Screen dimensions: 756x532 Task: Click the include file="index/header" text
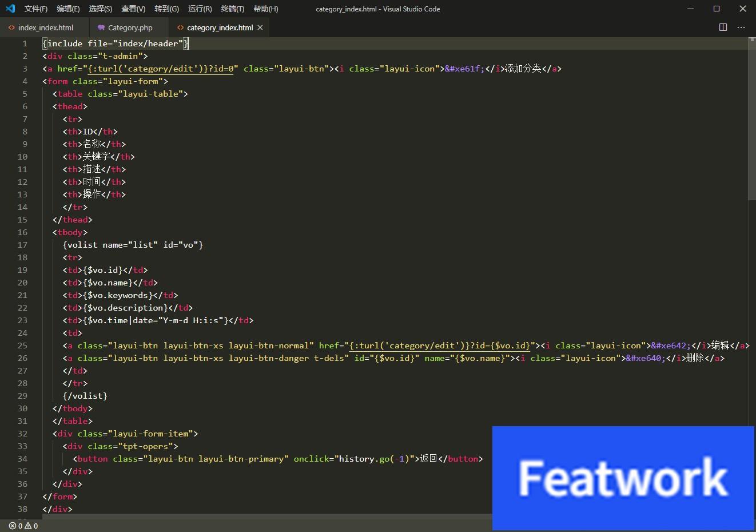click(x=115, y=43)
